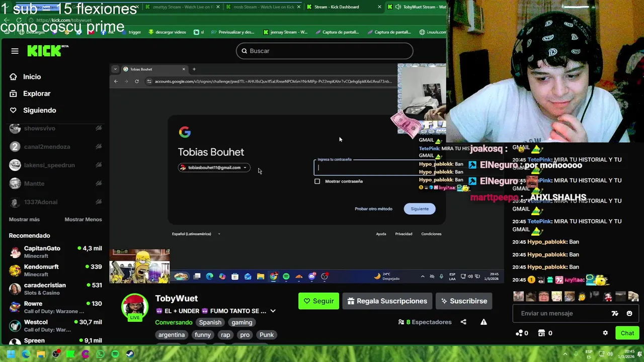Follow channel with Seguir button
The image size is (644, 362).
[x=318, y=301]
